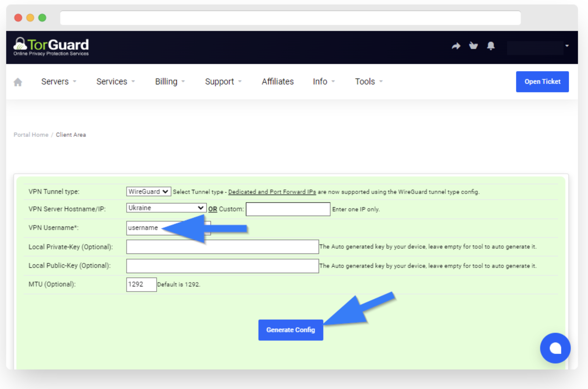Click the Portal Home breadcrumb link
The height and width of the screenshot is (389, 588).
31,135
